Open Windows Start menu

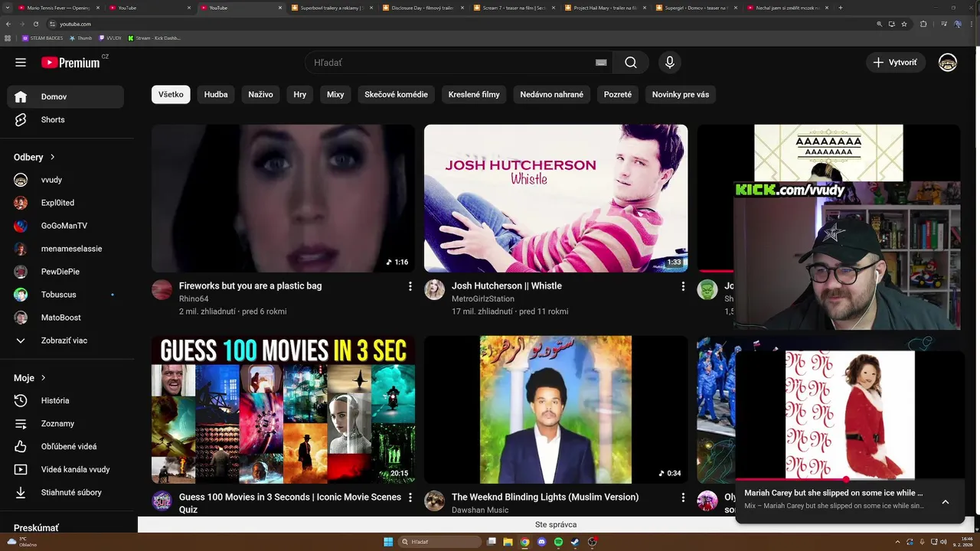(388, 542)
